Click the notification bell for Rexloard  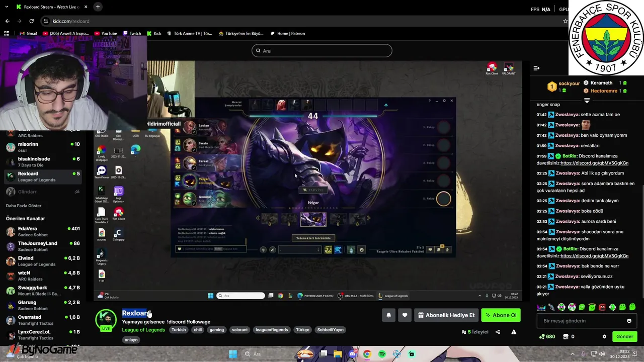click(388, 315)
